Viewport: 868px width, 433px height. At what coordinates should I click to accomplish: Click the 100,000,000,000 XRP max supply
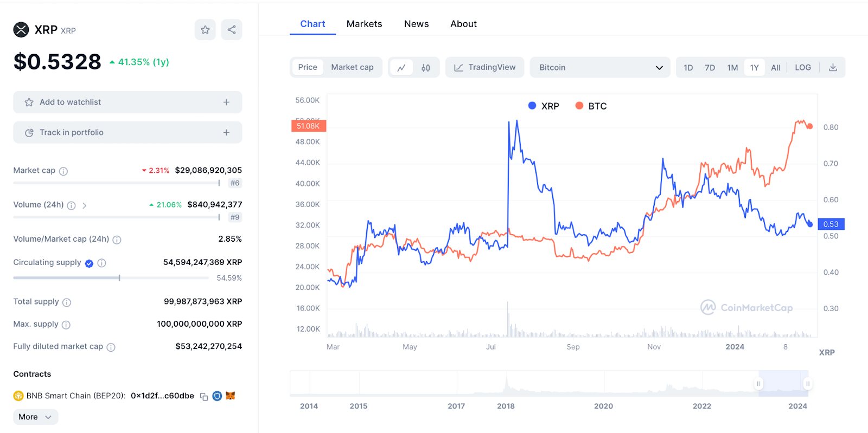tap(200, 324)
